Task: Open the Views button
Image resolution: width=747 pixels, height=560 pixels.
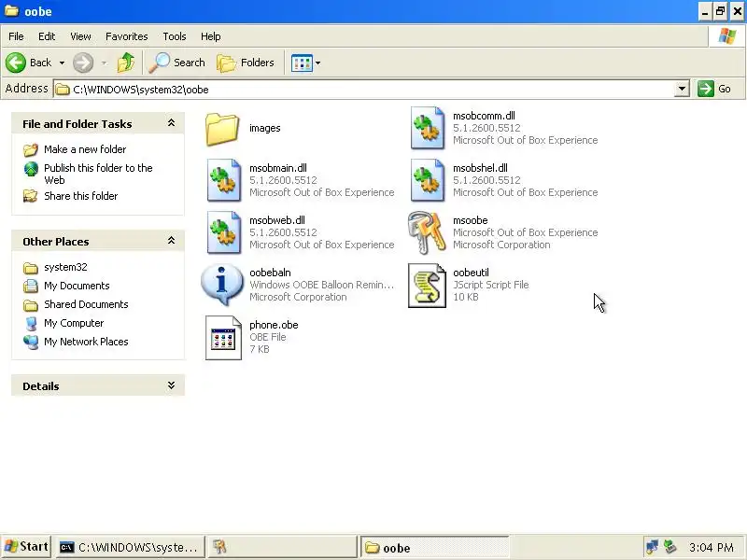Action: point(302,63)
